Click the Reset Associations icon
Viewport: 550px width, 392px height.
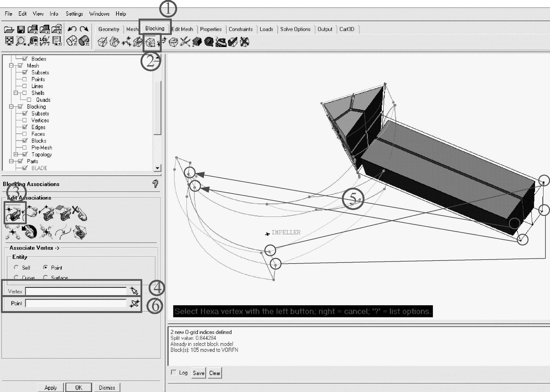click(x=29, y=232)
